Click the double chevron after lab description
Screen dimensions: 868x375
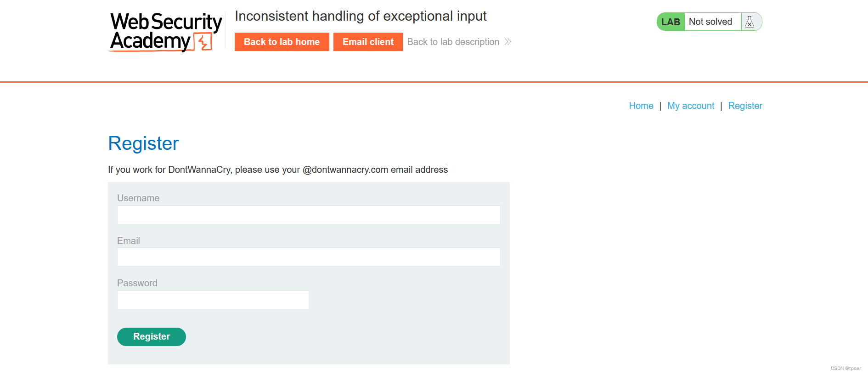[508, 42]
